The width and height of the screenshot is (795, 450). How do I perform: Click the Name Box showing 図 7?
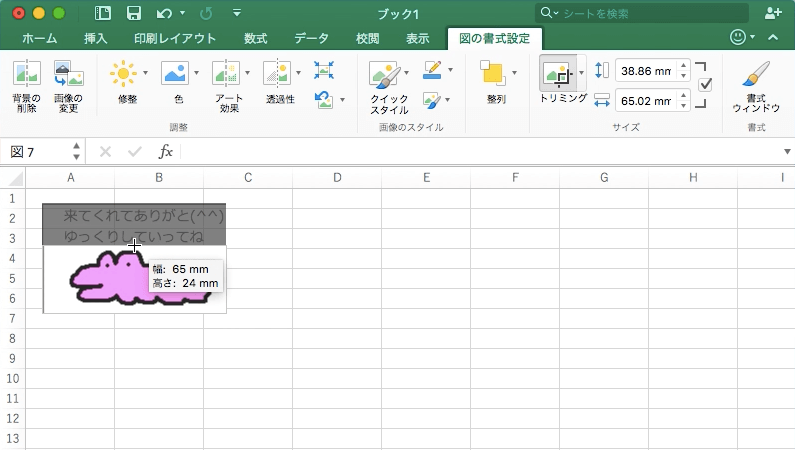[38, 152]
